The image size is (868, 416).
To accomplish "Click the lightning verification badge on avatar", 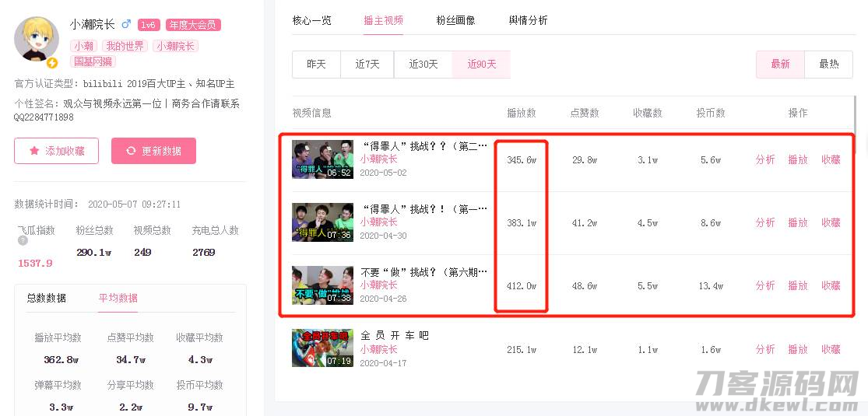I will click(52, 62).
